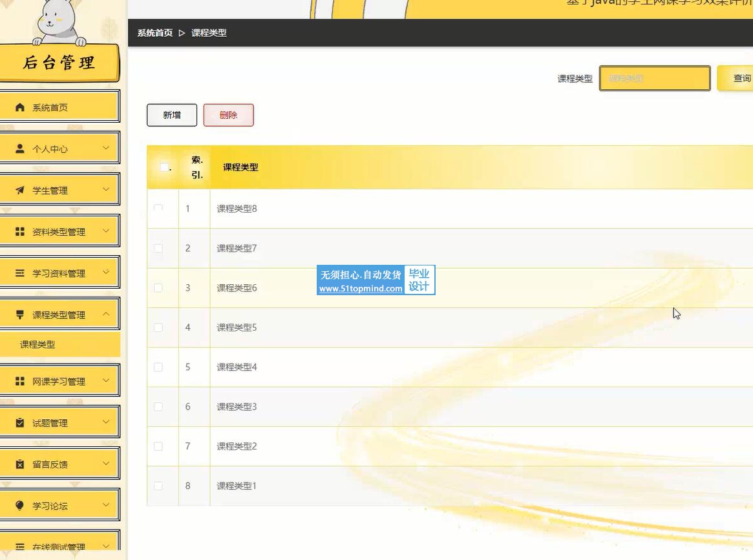Expand the 试题管理 menu chevron
The width and height of the screenshot is (753, 560).
pos(106,422)
